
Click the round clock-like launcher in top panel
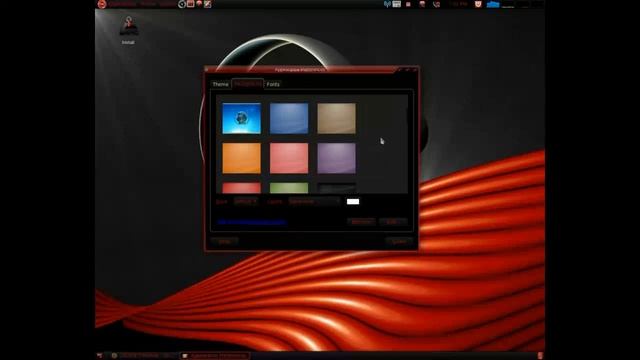[x=182, y=4]
